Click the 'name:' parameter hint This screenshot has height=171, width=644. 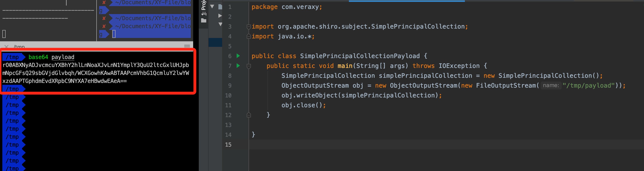tap(551, 85)
